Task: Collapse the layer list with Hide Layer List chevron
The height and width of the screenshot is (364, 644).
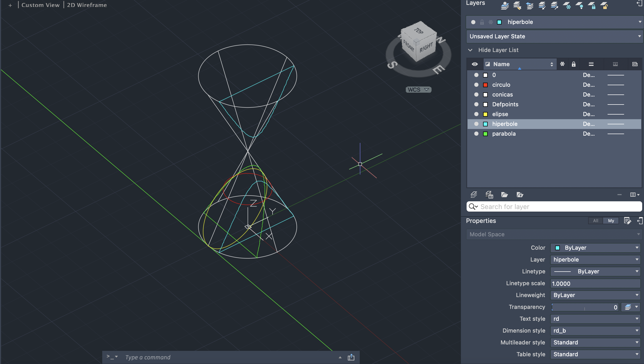Action: 470,50
